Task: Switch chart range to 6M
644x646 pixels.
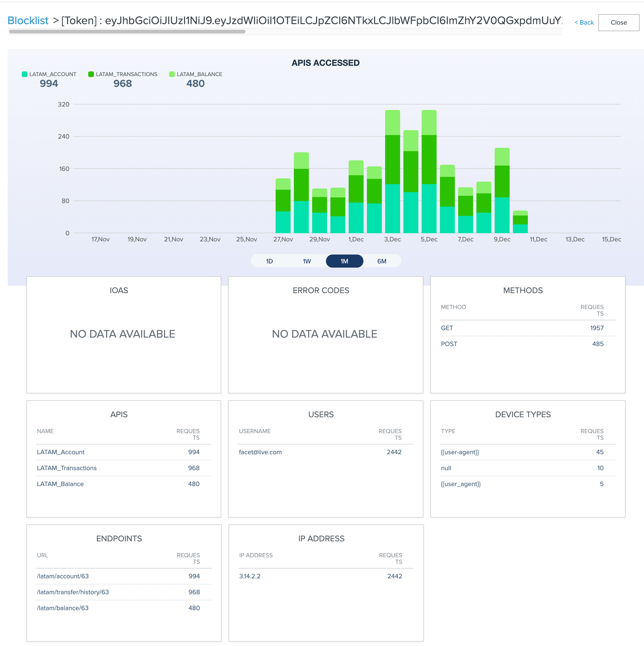Action: click(x=382, y=261)
